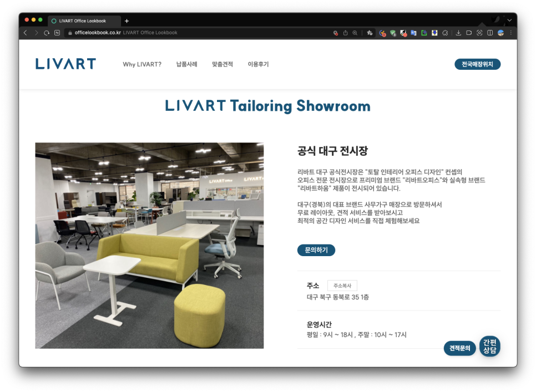
Task: Open the browser profile avatar
Action: 501,33
